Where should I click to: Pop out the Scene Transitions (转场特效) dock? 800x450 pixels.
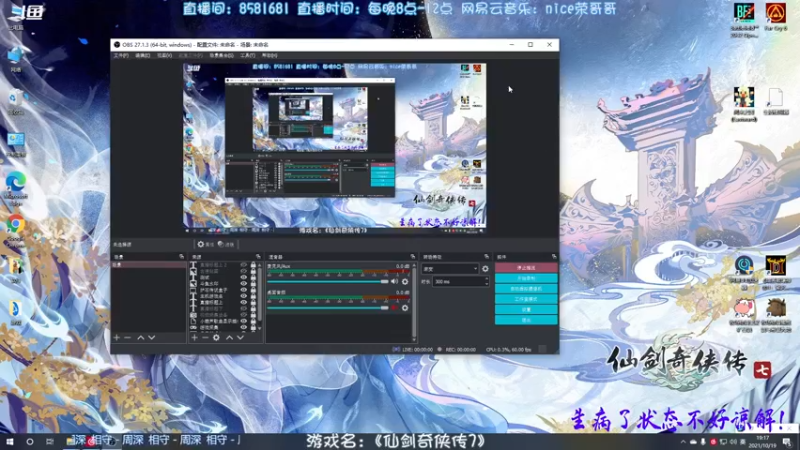(487, 257)
